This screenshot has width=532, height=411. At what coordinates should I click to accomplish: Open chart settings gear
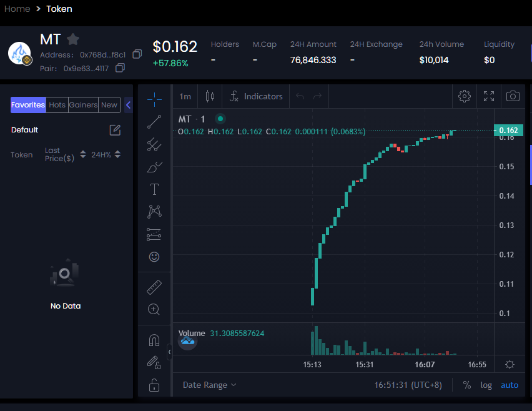point(465,96)
